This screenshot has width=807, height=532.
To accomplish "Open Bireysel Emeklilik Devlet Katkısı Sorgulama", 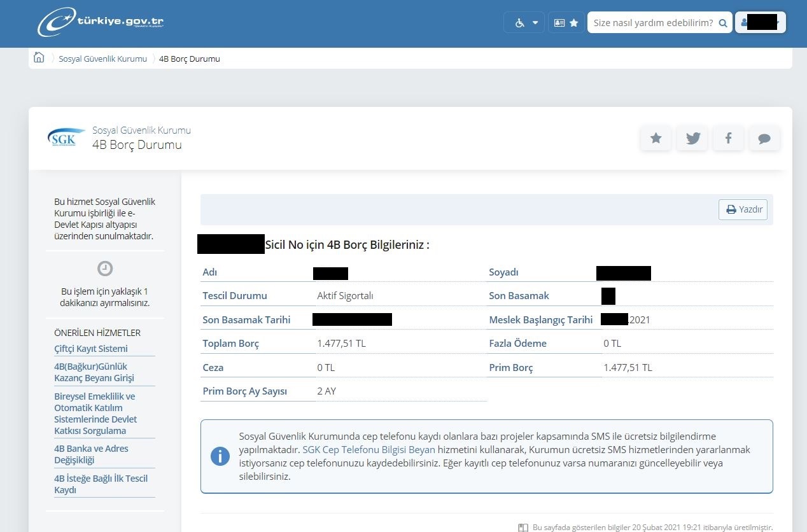I will [95, 414].
